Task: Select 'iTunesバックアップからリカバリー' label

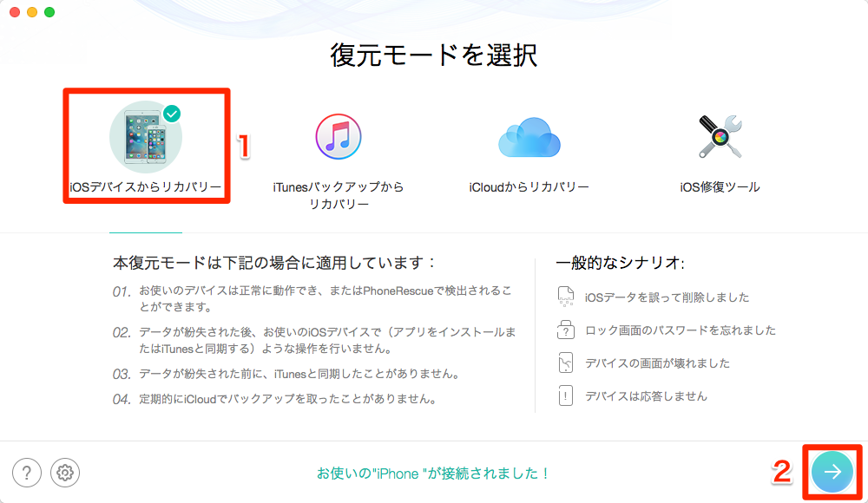Action: click(x=339, y=195)
